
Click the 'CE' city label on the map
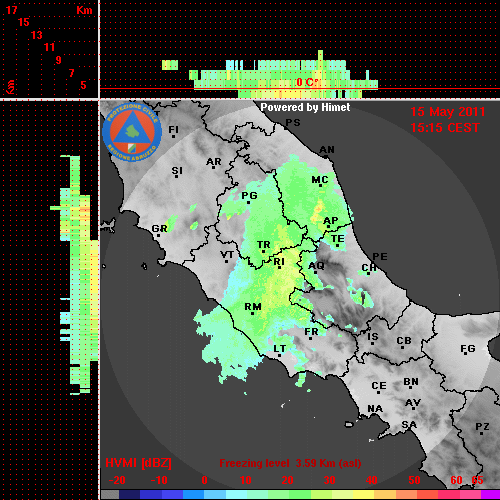(379, 386)
